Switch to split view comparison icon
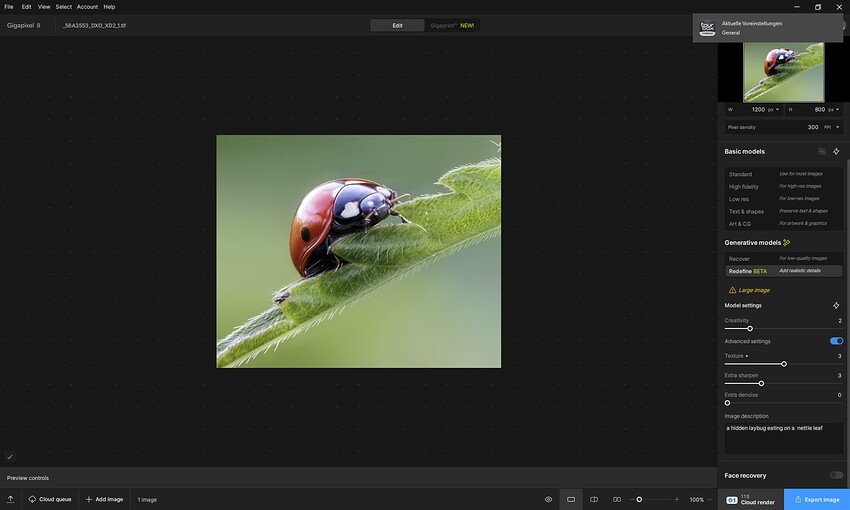Image resolution: width=850 pixels, height=510 pixels. [594, 499]
